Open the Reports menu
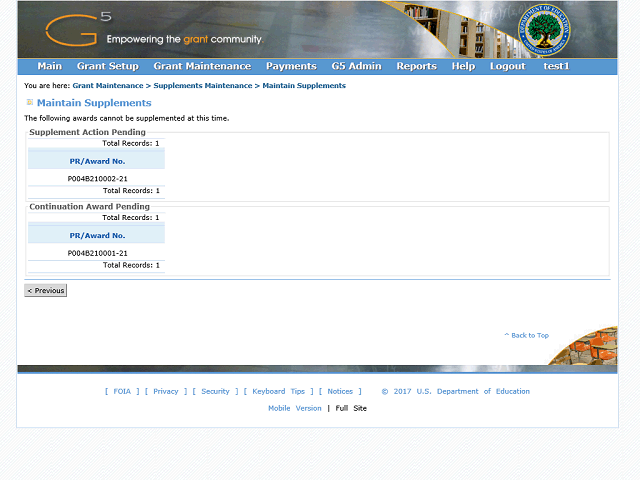 417,66
